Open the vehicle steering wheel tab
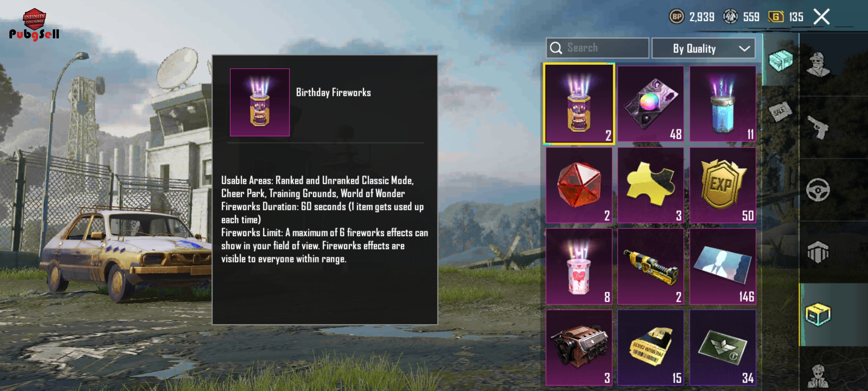 tap(818, 190)
